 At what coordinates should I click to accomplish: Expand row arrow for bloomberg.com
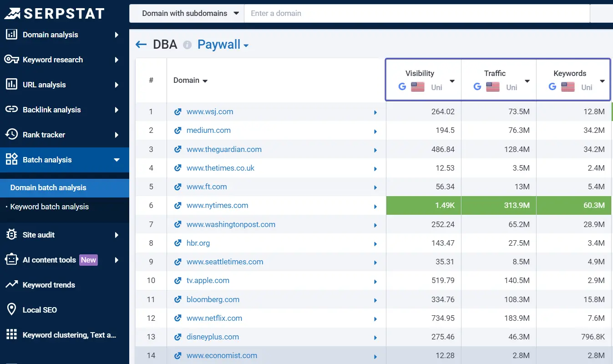tap(375, 300)
